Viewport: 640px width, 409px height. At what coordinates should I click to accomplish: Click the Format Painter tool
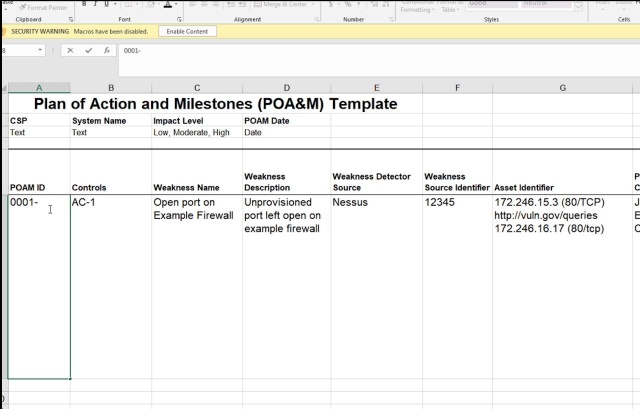pos(42,6)
